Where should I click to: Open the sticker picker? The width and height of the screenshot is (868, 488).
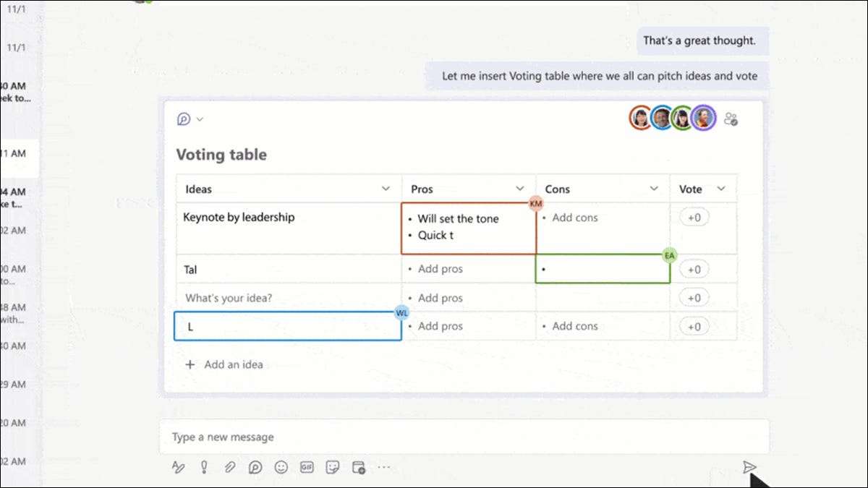(333, 467)
